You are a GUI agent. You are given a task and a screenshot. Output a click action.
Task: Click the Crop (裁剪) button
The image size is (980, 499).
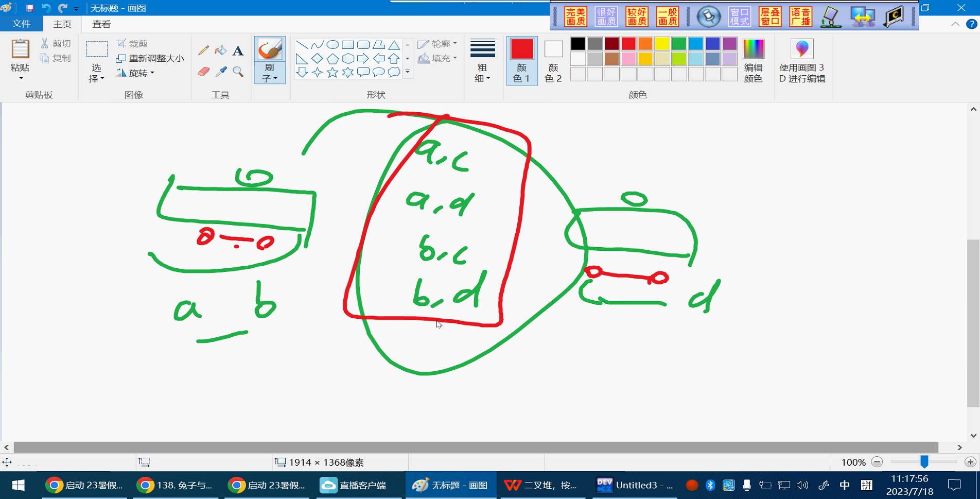(132, 44)
